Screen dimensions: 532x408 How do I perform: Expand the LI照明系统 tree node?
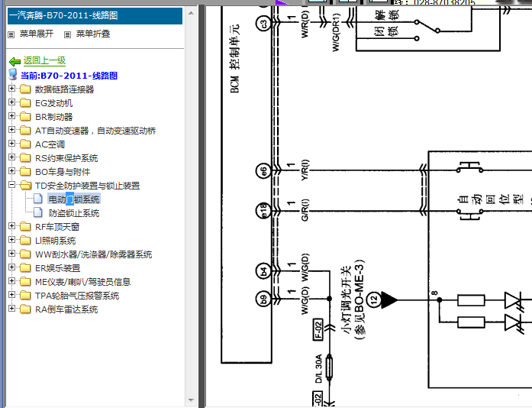pyautogui.click(x=12, y=239)
